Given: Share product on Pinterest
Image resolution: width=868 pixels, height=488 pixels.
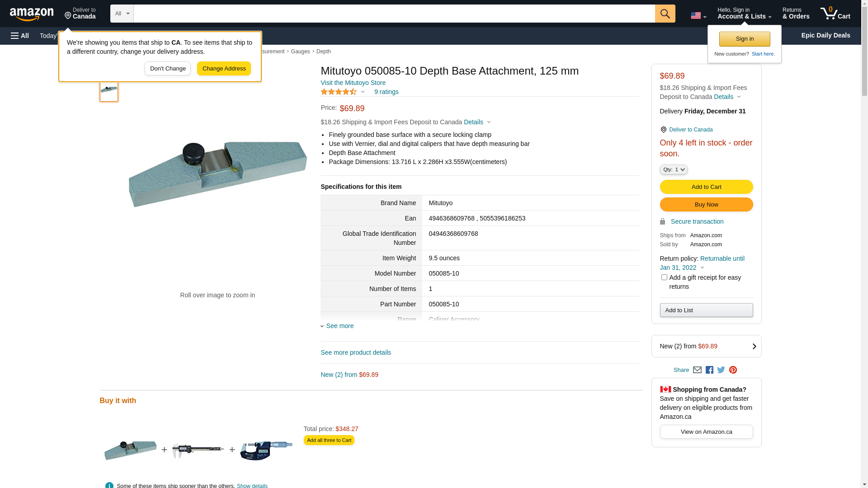Looking at the screenshot, I should pos(733,370).
